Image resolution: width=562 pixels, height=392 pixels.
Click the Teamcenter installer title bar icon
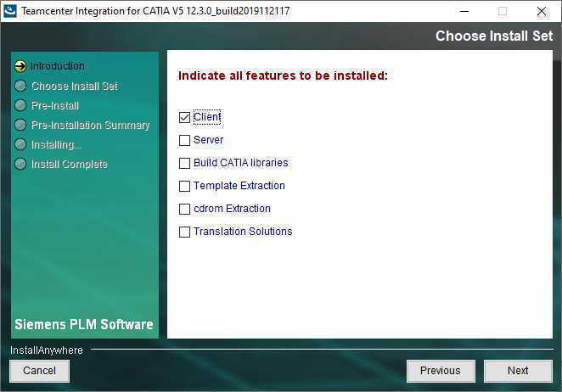coord(9,11)
